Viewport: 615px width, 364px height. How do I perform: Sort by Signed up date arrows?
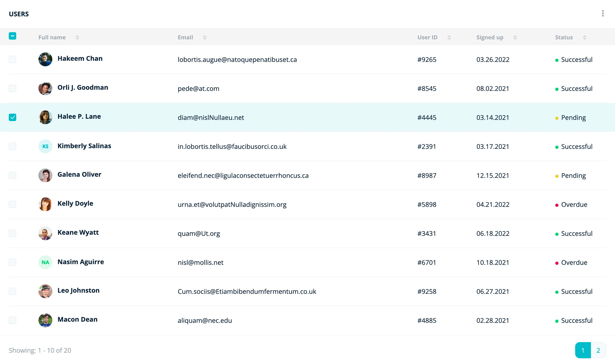tap(515, 38)
